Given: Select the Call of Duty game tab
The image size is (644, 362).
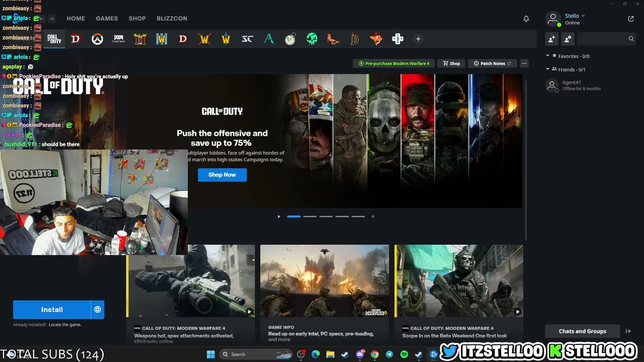Looking at the screenshot, I should (x=54, y=39).
